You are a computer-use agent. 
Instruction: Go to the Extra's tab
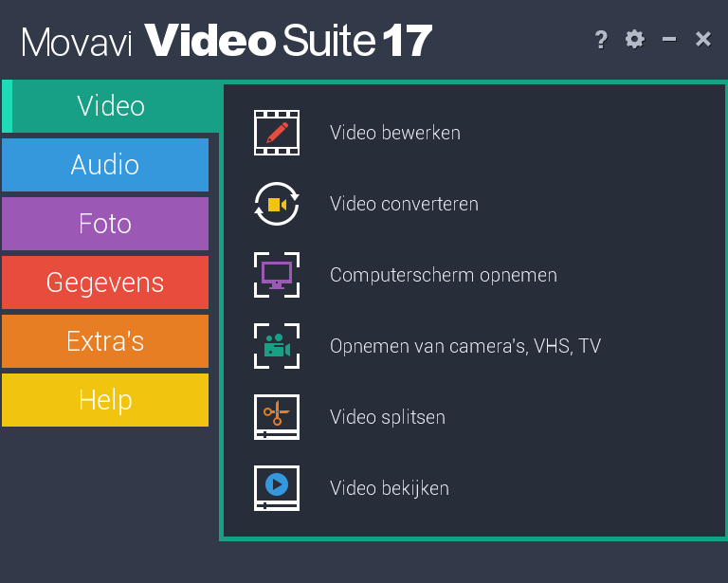click(x=105, y=341)
